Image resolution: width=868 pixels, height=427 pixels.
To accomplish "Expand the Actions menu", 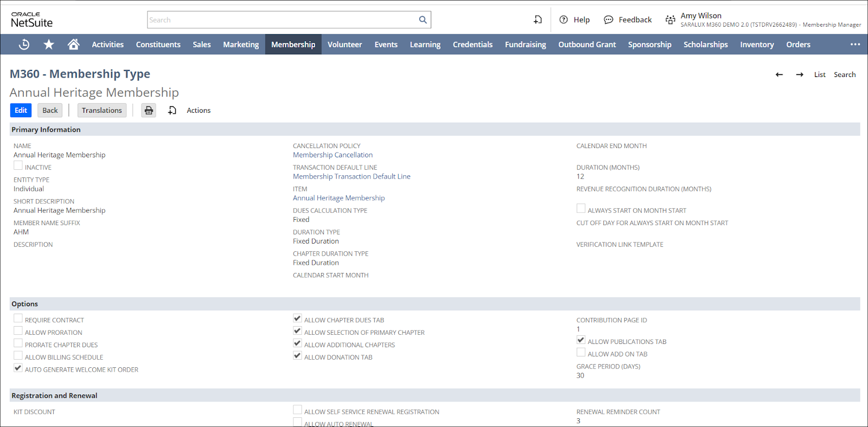I will tap(199, 111).
